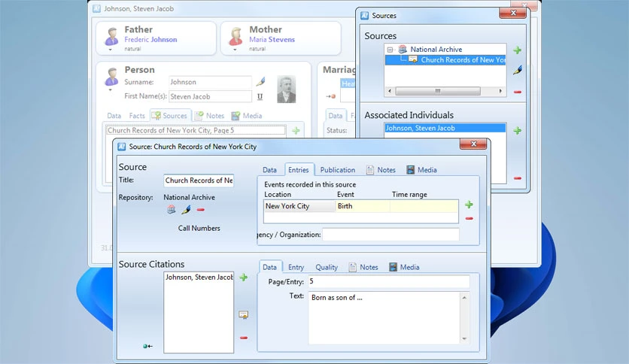Edit repository with quill icon under National Archive

186,209
